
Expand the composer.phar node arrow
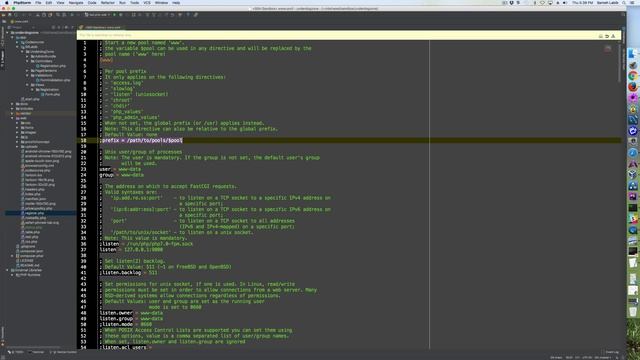(13, 256)
